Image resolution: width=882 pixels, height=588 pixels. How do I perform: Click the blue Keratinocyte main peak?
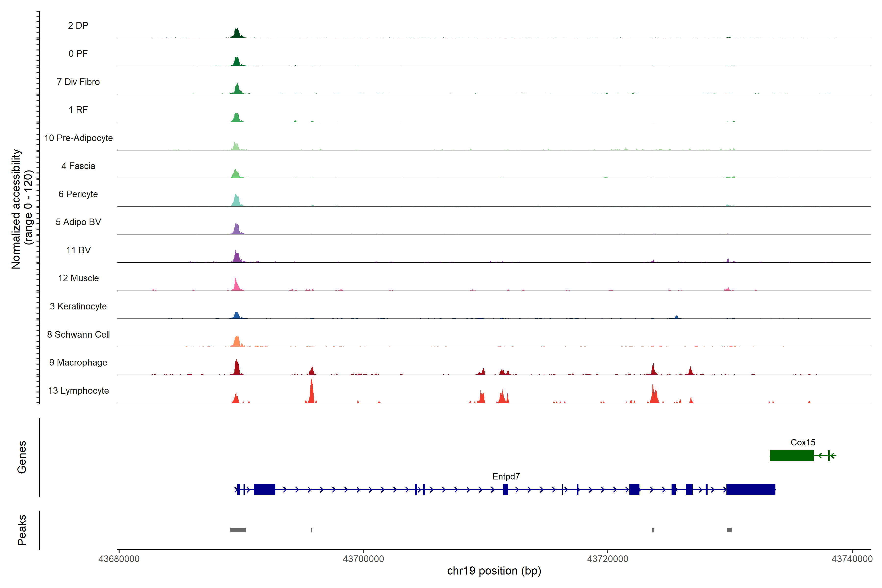[236, 315]
